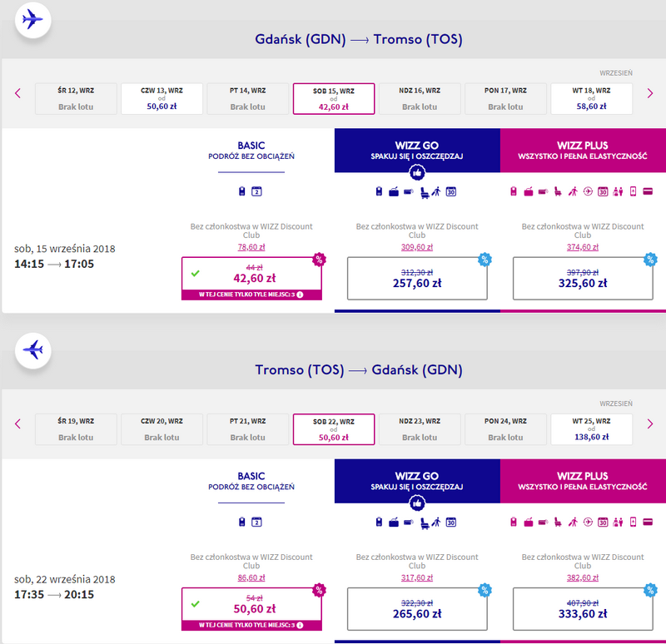Viewport: 666px width, 644px height.
Task: Choose return date SOB 22, WRZ
Action: tap(334, 429)
